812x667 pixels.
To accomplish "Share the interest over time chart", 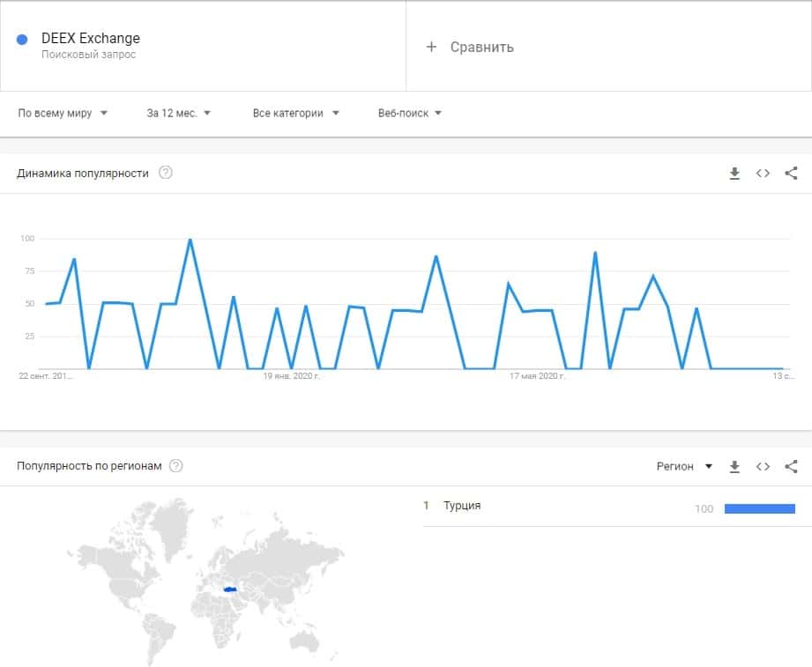I will click(791, 174).
